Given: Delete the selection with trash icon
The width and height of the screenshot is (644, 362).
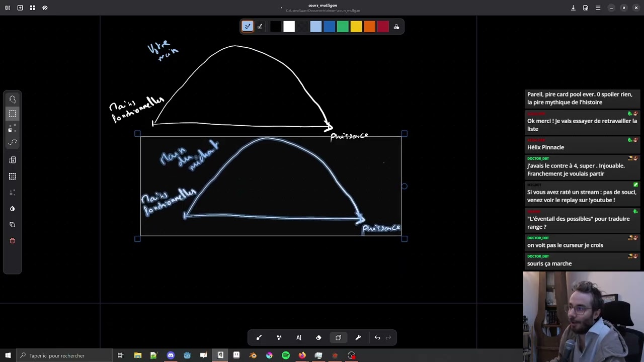Looking at the screenshot, I should point(13,241).
